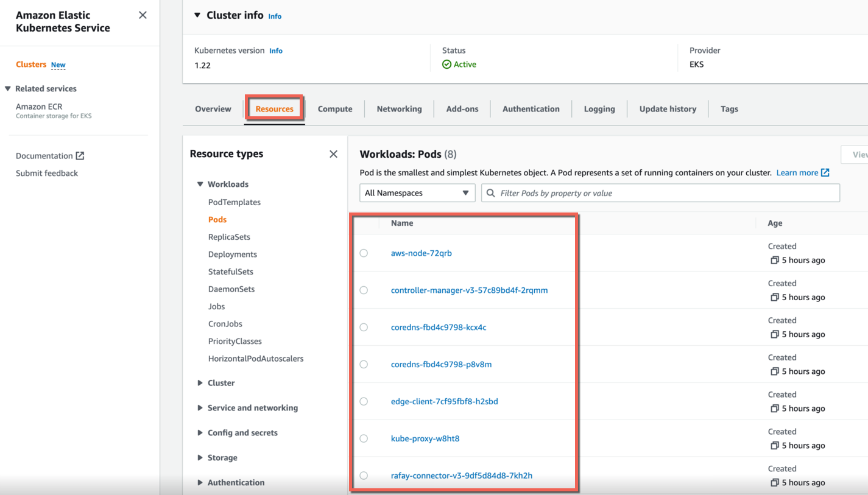This screenshot has width=868, height=495.
Task: Close the Resource types panel
Action: coord(333,154)
